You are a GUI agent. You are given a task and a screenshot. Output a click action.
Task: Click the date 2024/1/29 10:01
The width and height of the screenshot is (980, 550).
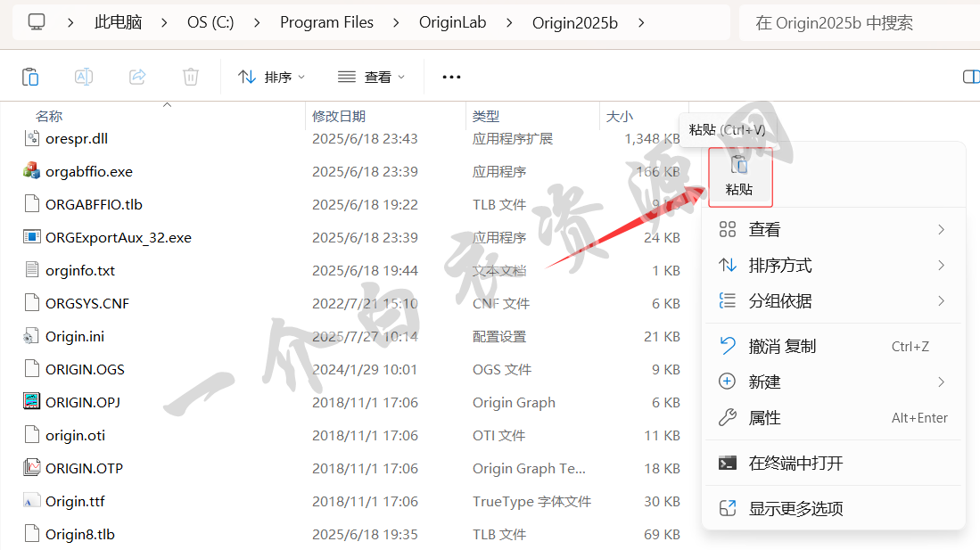tap(365, 369)
